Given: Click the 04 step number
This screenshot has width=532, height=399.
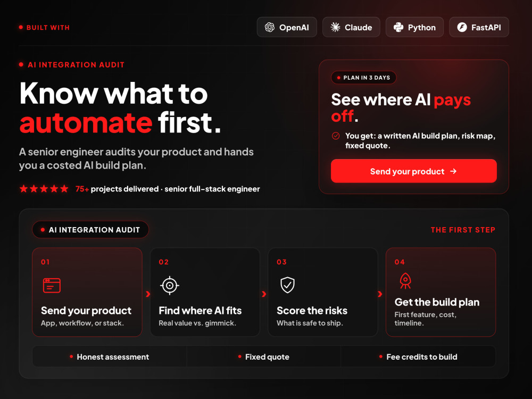Looking at the screenshot, I should [x=400, y=262].
